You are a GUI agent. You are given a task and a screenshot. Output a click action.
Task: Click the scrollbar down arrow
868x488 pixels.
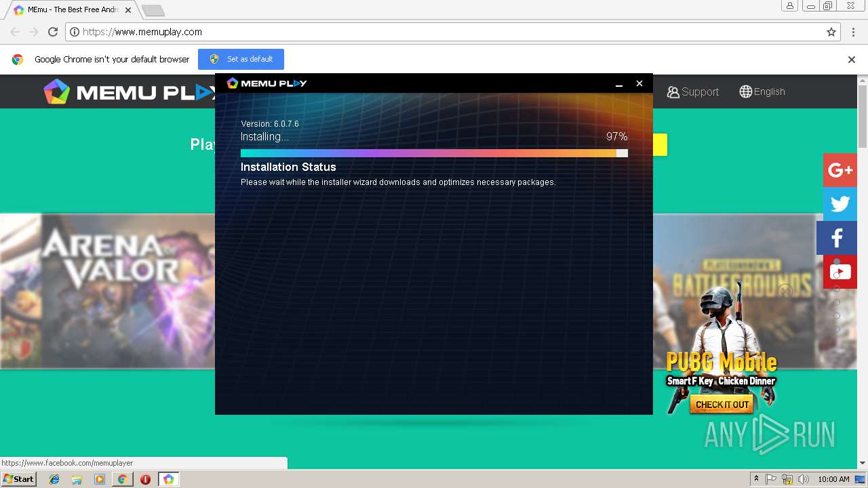point(863,463)
